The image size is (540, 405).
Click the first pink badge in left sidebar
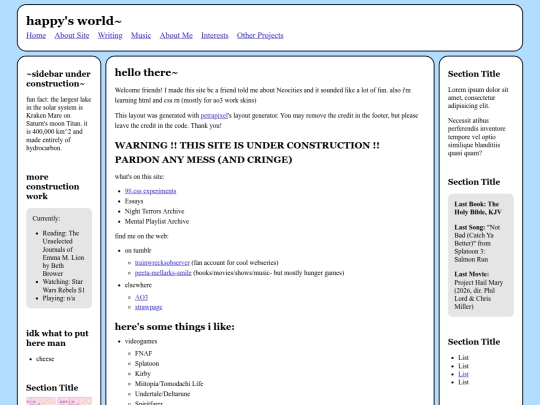41,401
